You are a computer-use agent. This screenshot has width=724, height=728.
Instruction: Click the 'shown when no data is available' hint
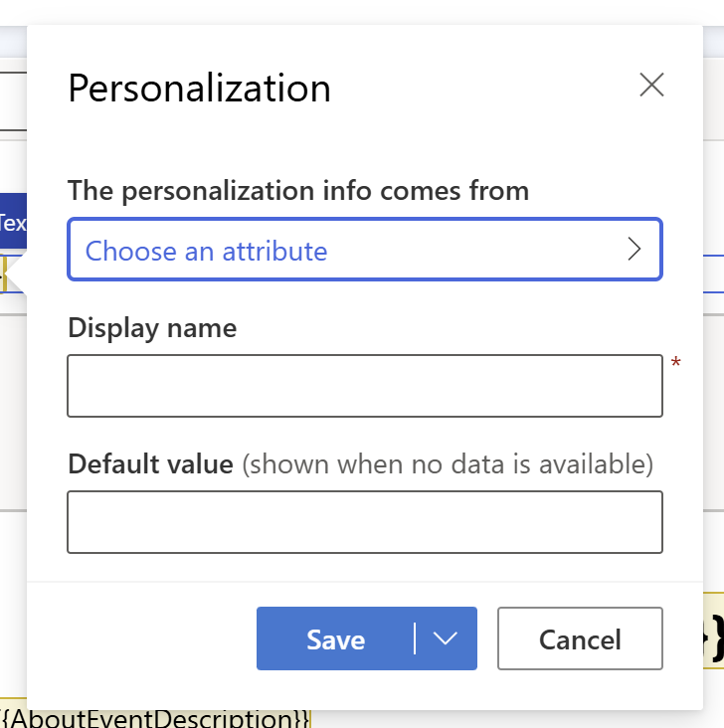click(x=447, y=463)
